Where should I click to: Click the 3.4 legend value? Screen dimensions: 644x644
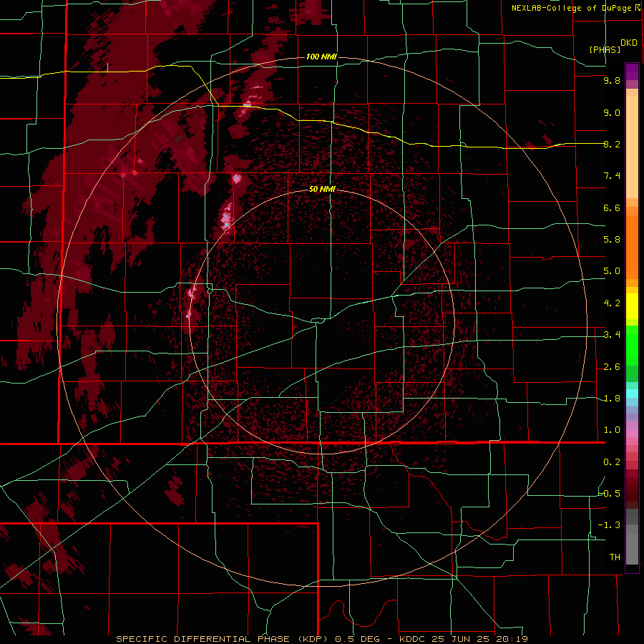[x=612, y=335]
